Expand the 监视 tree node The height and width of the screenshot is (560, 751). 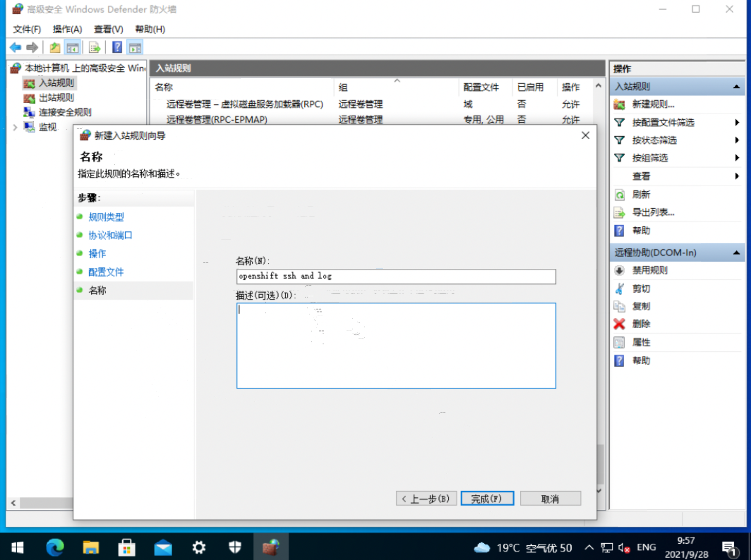coord(15,127)
